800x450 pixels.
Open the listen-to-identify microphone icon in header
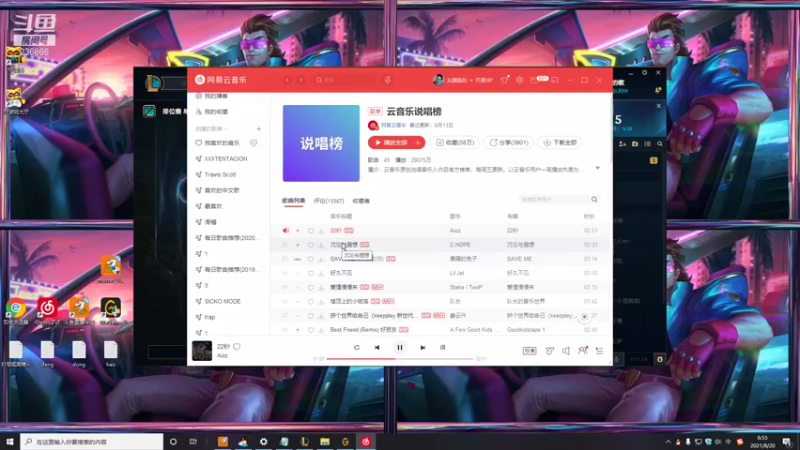pos(387,80)
